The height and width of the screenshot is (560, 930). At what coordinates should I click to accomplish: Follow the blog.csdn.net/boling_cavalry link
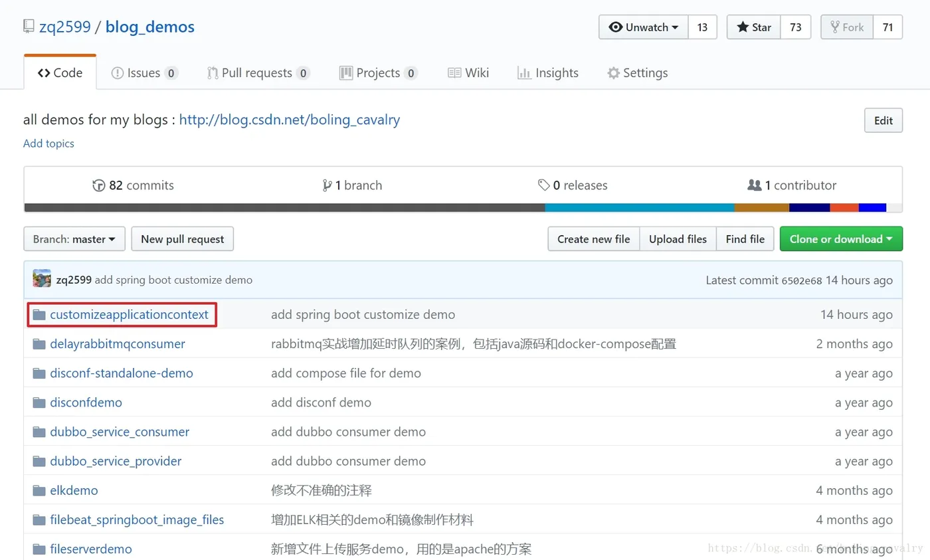pos(290,120)
